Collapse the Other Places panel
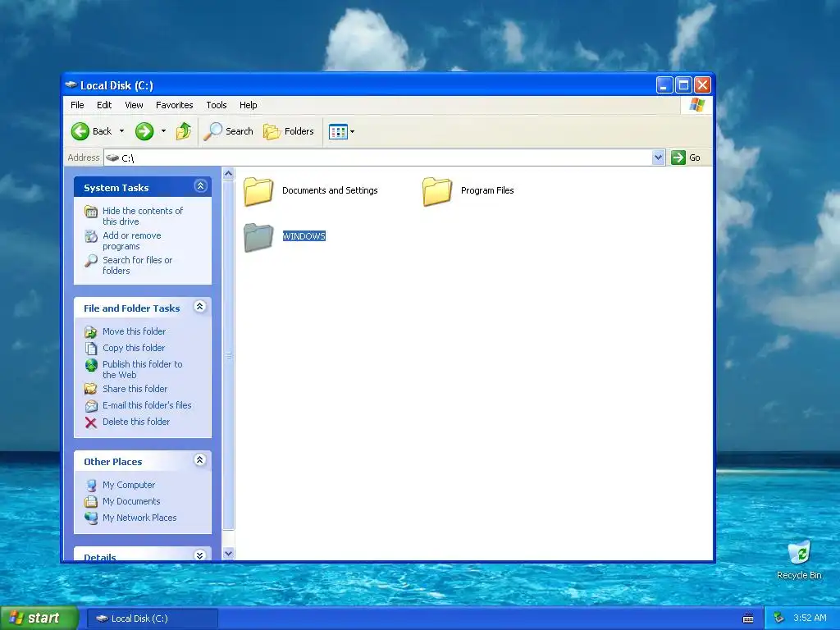Image resolution: width=840 pixels, height=630 pixels. coord(200,459)
